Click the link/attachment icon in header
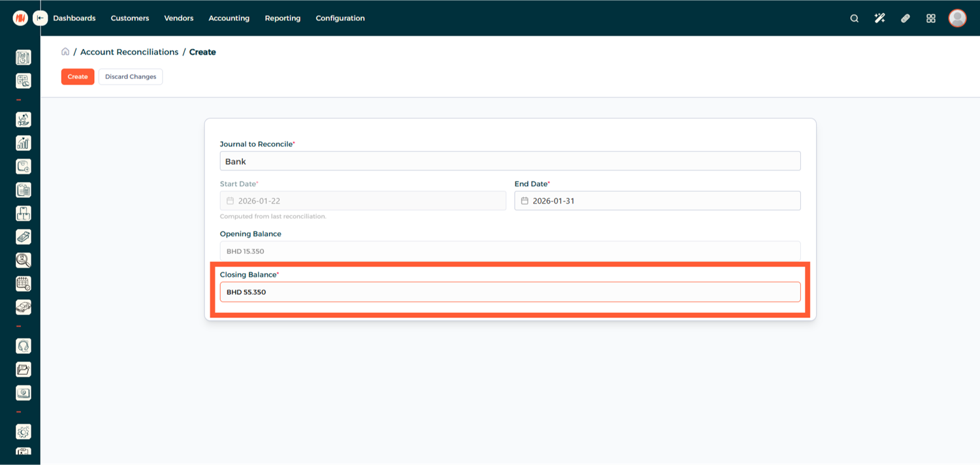Viewport: 980px width, 465px height. pyautogui.click(x=905, y=18)
